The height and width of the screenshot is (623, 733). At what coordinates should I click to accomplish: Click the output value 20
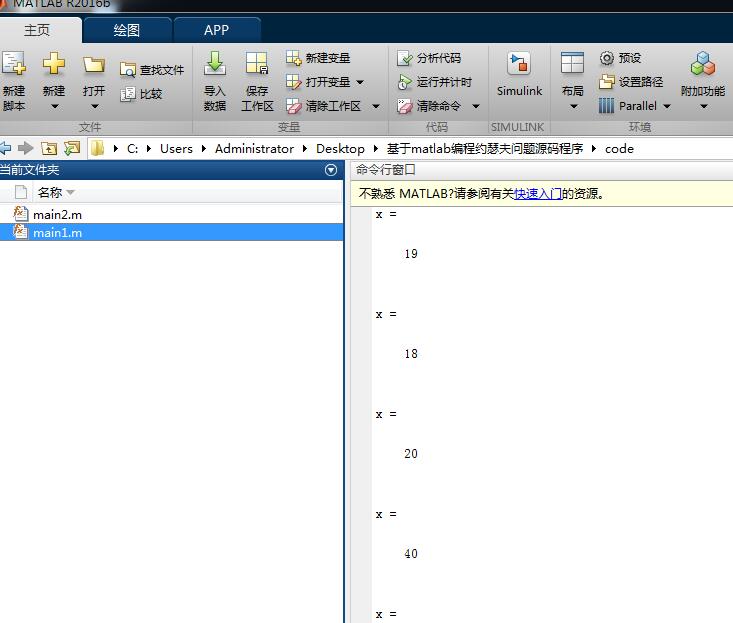(411, 454)
